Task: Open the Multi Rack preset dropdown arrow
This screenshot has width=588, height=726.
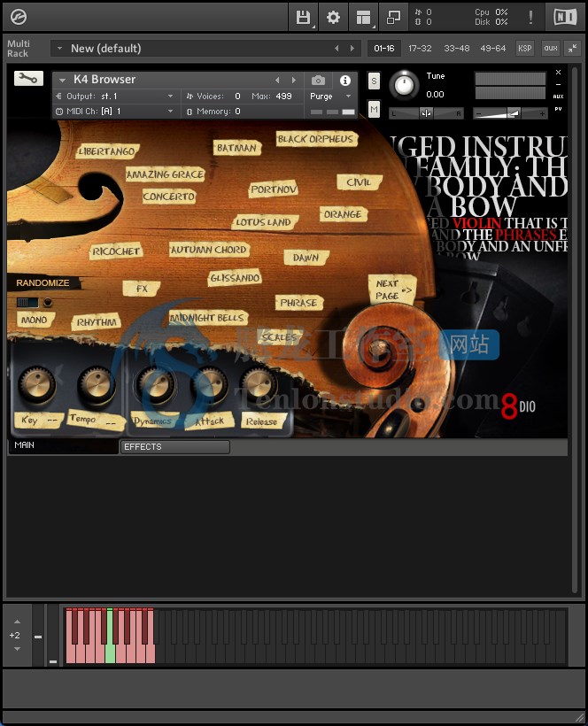Action: tap(59, 48)
